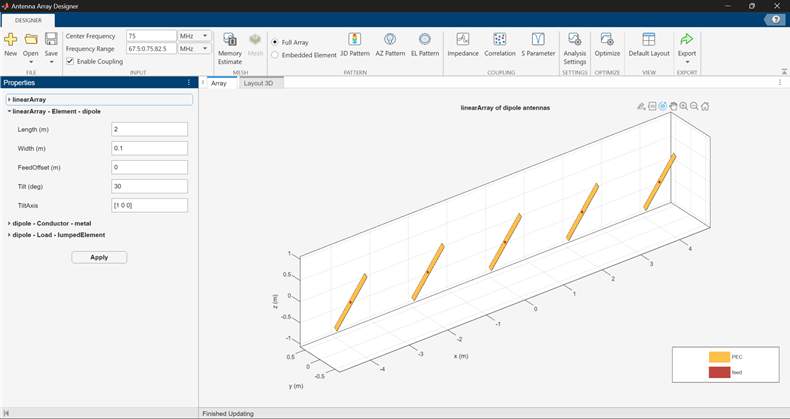The image size is (790, 419).
Task: Click the PEC legend color swatch
Action: click(x=719, y=357)
